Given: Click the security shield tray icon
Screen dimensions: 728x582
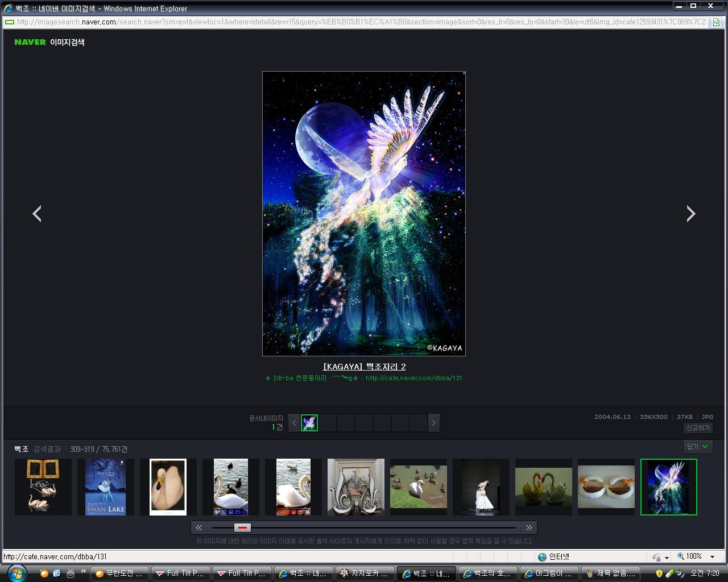Looking at the screenshot, I should click(x=659, y=573).
